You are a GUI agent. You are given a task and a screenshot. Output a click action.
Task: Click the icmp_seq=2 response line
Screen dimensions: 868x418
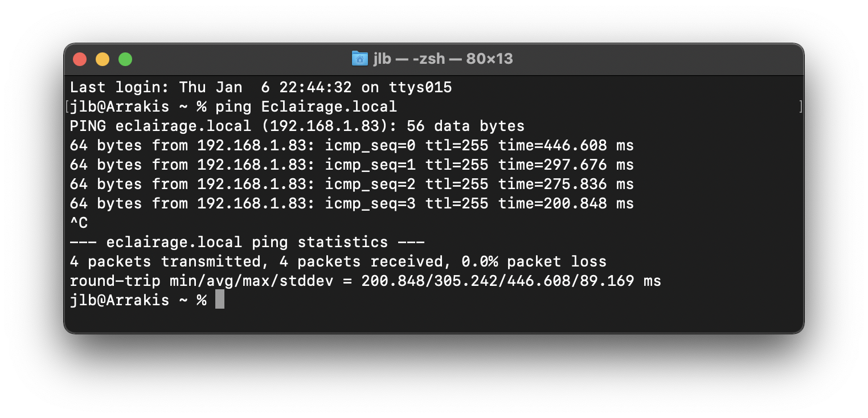click(351, 184)
